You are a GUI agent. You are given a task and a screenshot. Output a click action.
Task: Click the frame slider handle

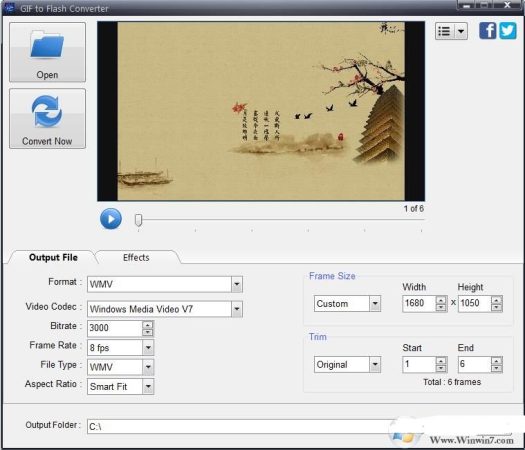click(x=138, y=220)
